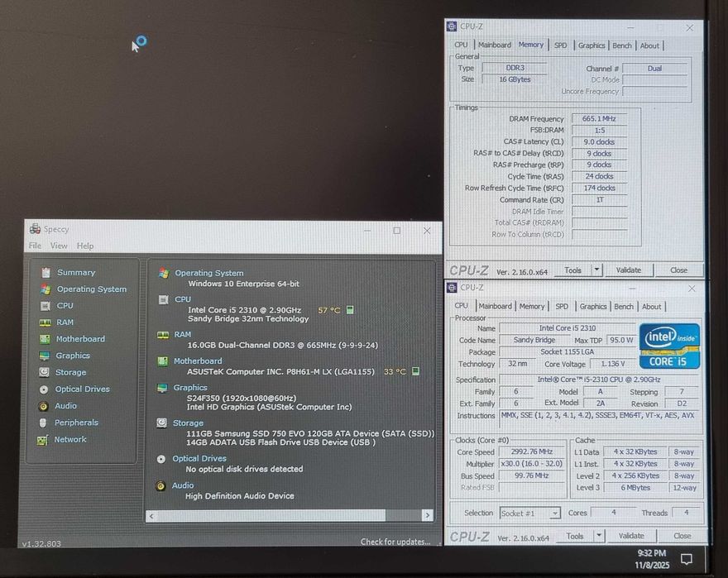Screen dimensions: 728x578
Task: Click Multiplier value x30.0 in CPU-Z
Action: pos(532,464)
